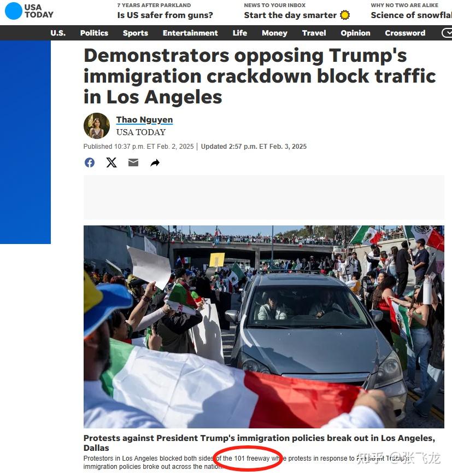452x476 pixels.
Task: Select the Entertainment menu item
Action: [x=190, y=33]
